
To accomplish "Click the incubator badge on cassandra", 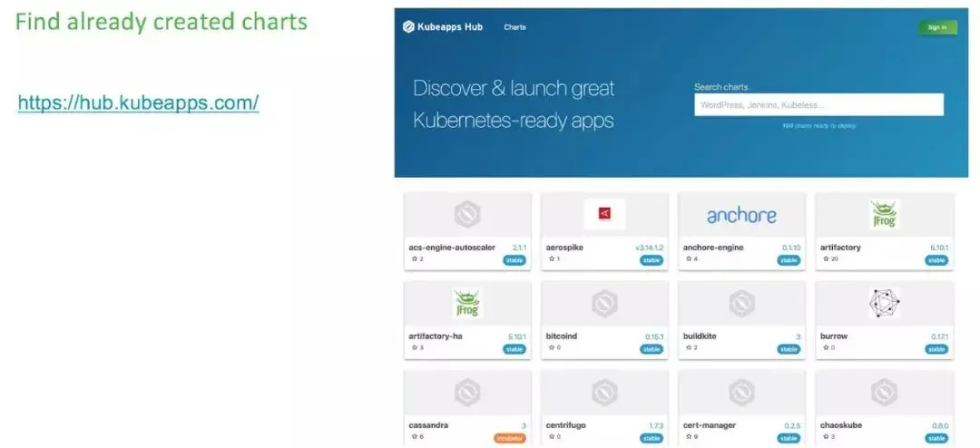I will coord(510,438).
